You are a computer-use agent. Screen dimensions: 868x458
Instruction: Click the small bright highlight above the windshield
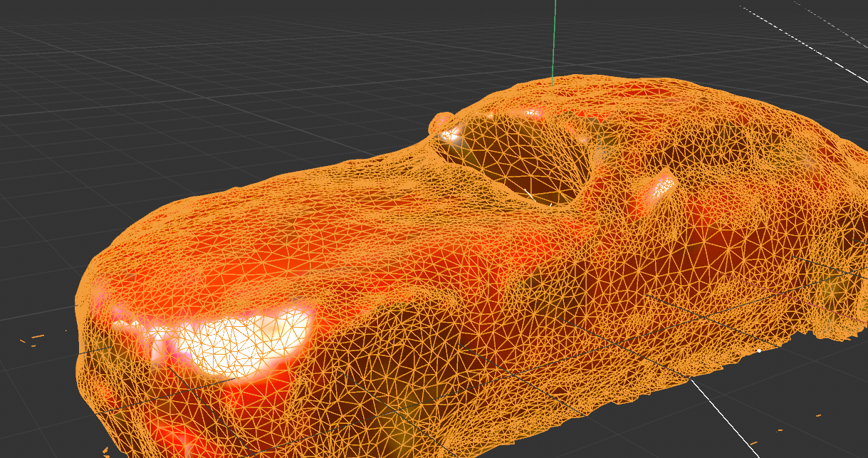pyautogui.click(x=530, y=112)
